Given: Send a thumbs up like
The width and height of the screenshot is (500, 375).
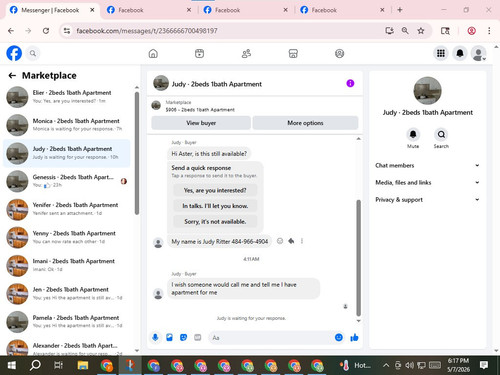Looking at the screenshot, I should (354, 337).
